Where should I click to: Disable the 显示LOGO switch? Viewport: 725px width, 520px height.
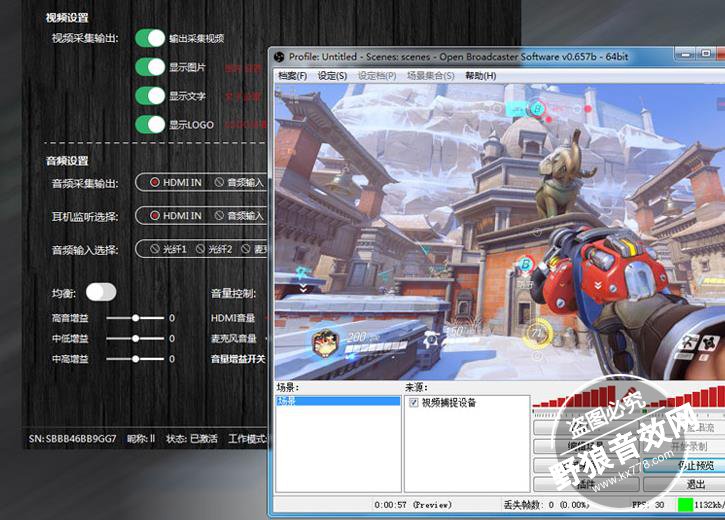click(x=150, y=124)
